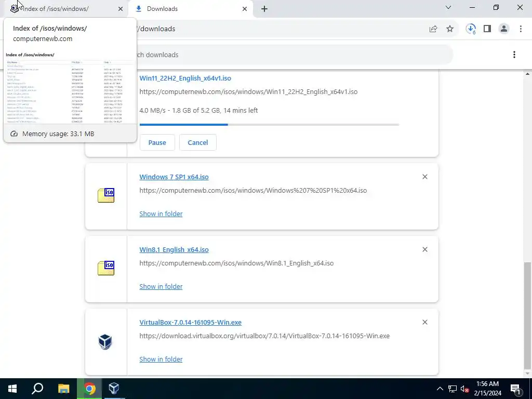Remove VirtualBox-7.0.14 entry from list

pos(425,322)
